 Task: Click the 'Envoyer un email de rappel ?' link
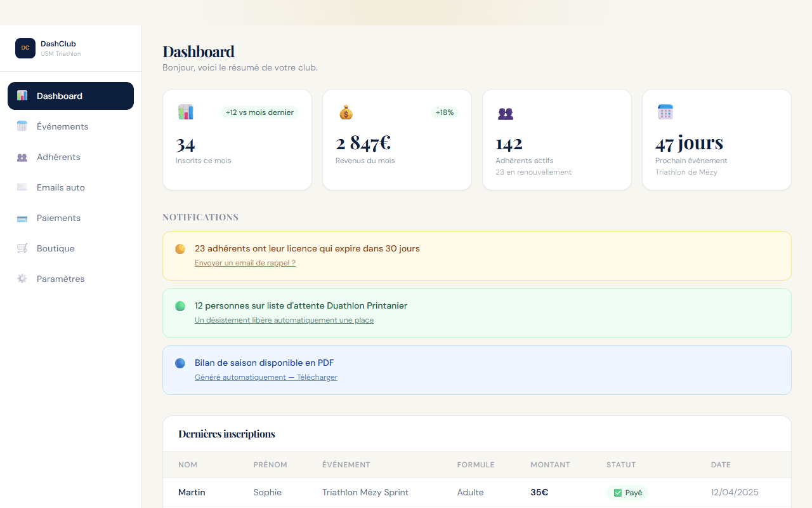[245, 263]
